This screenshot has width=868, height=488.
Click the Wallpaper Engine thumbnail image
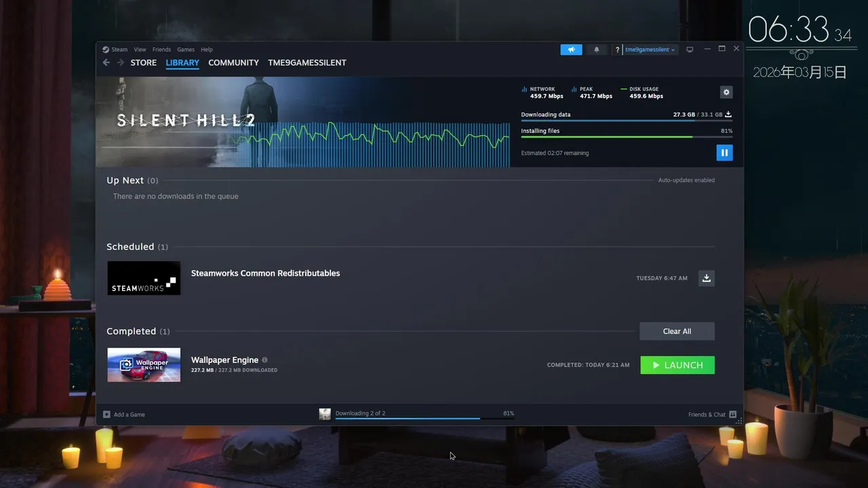point(144,365)
